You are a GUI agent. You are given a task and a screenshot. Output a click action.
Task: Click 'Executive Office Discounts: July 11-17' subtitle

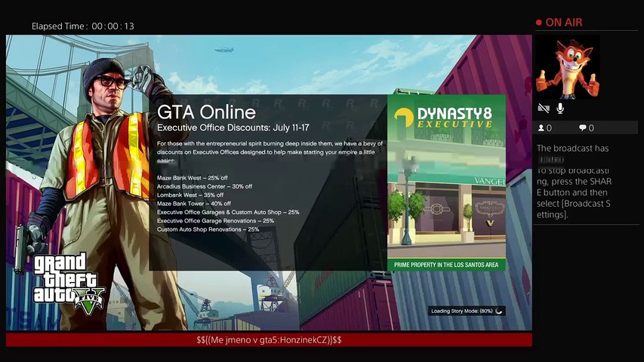[x=233, y=127]
